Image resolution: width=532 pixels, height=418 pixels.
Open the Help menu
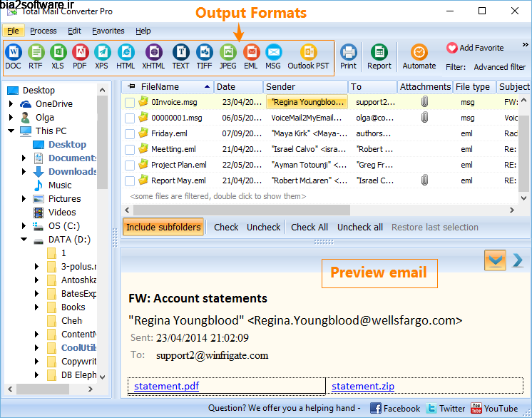tap(143, 31)
